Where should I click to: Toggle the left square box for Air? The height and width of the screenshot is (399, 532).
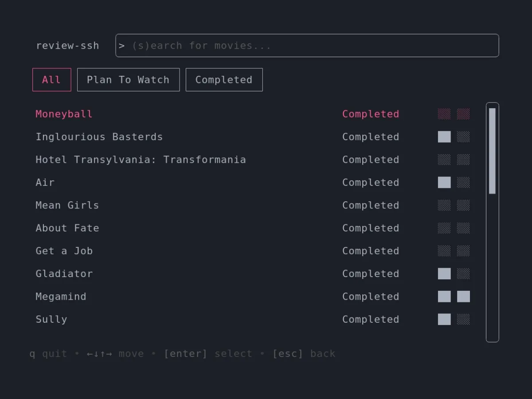pyautogui.click(x=444, y=183)
